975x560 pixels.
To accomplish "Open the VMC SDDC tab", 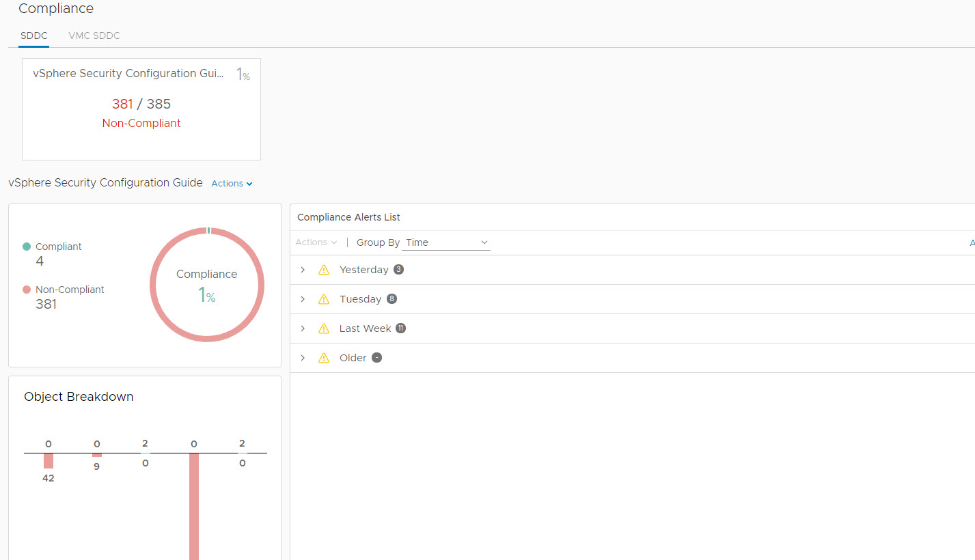I will point(94,36).
